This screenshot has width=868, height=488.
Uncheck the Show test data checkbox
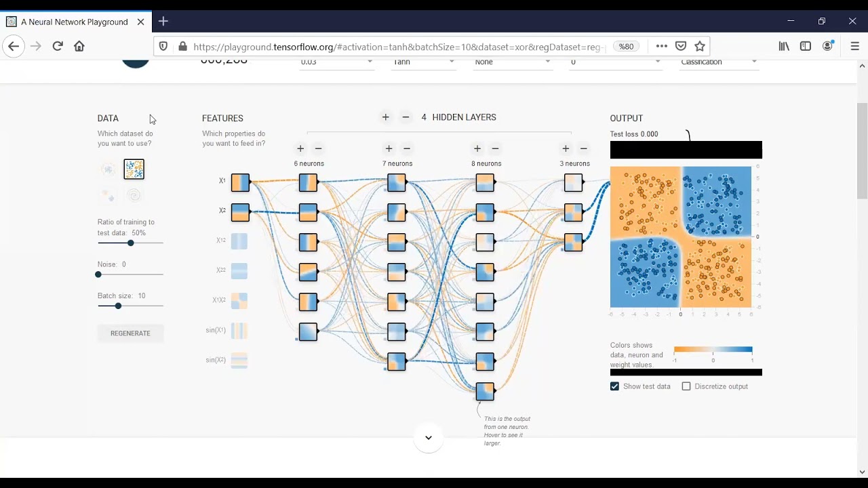point(614,386)
